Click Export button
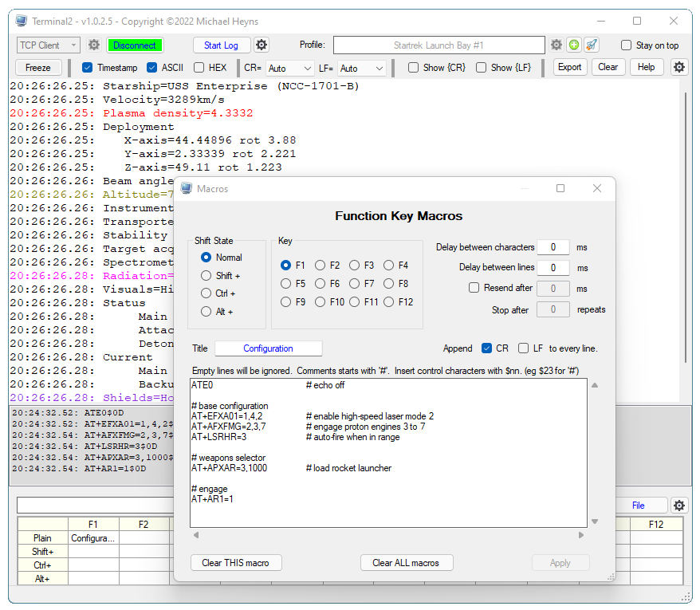 click(569, 67)
